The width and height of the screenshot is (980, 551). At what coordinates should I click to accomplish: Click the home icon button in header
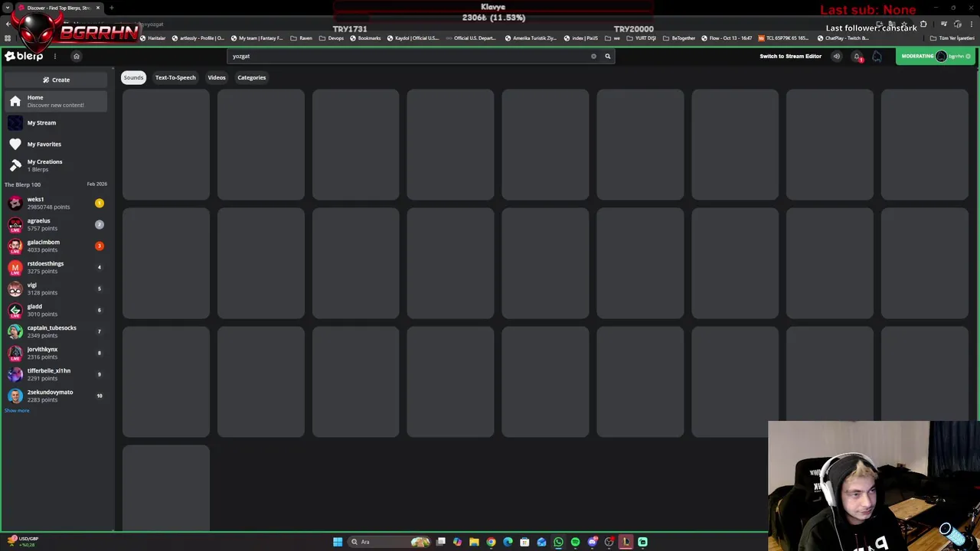point(76,56)
